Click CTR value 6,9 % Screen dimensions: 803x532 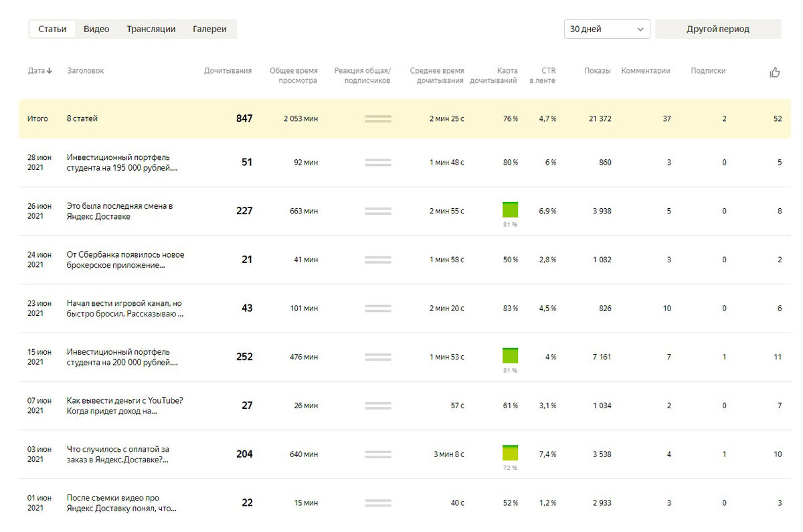pos(547,211)
